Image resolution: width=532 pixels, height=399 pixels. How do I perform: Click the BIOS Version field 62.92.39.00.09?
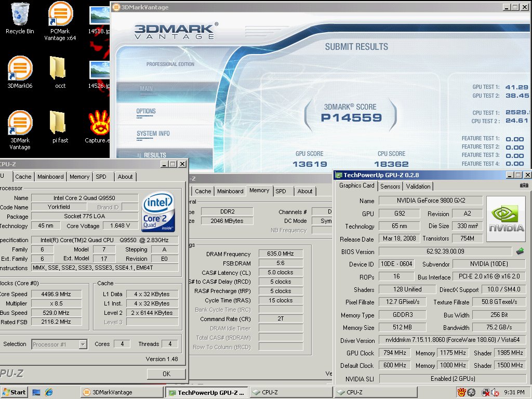click(445, 251)
